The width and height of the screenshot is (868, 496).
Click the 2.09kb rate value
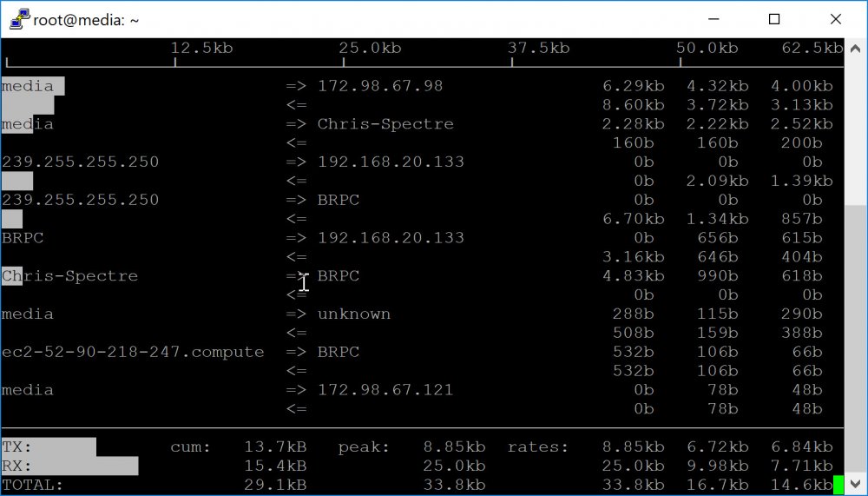click(x=718, y=181)
